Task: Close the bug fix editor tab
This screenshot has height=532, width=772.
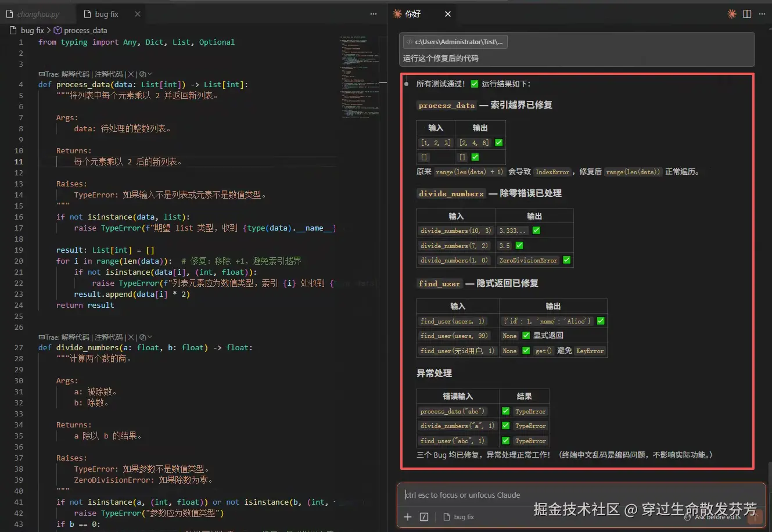Action: tap(138, 14)
